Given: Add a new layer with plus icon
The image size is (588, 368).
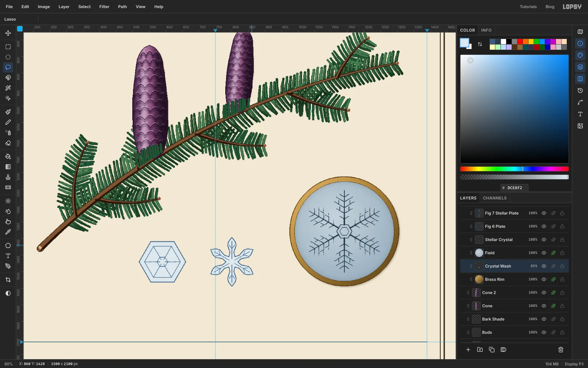Looking at the screenshot, I should point(468,350).
